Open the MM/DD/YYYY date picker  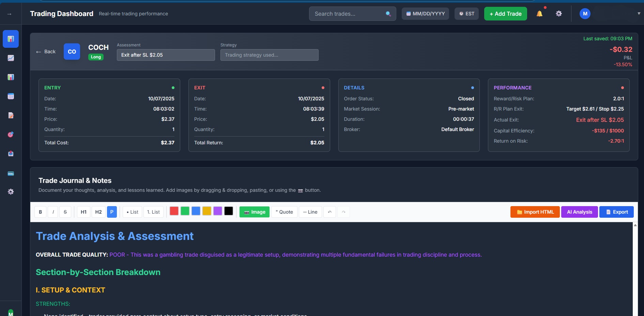click(425, 14)
